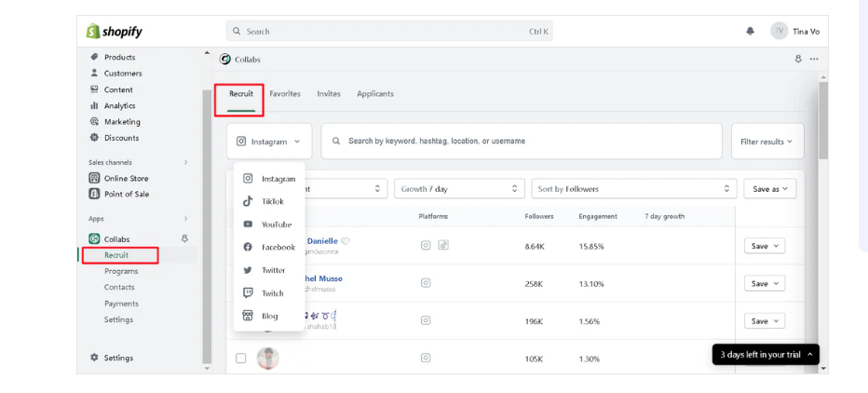Image resolution: width=868 pixels, height=393 pixels.
Task: Open Payments in the Collabs sidebar menu
Action: (x=121, y=304)
